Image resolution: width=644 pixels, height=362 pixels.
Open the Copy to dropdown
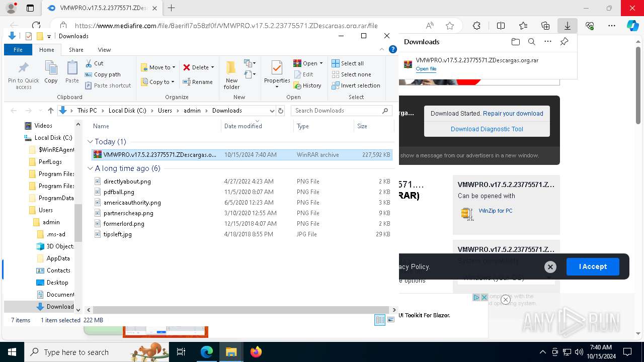[158, 82]
